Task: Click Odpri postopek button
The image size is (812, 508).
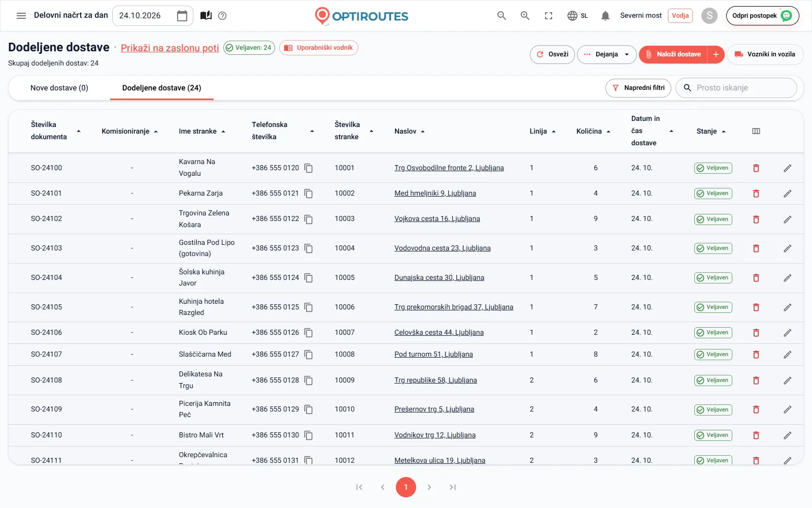Action: pos(762,16)
